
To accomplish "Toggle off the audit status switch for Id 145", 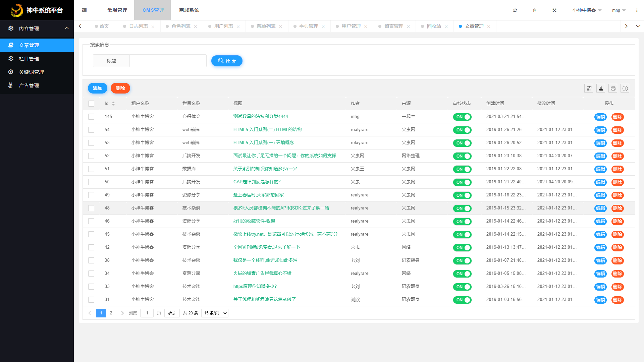I will tap(462, 117).
